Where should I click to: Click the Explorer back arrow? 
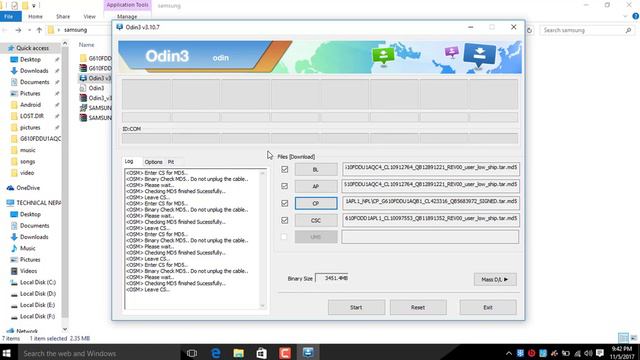click(5, 30)
